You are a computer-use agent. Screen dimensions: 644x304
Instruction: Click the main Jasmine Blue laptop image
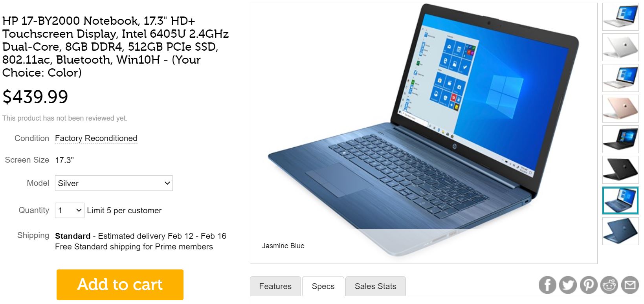[x=424, y=134]
